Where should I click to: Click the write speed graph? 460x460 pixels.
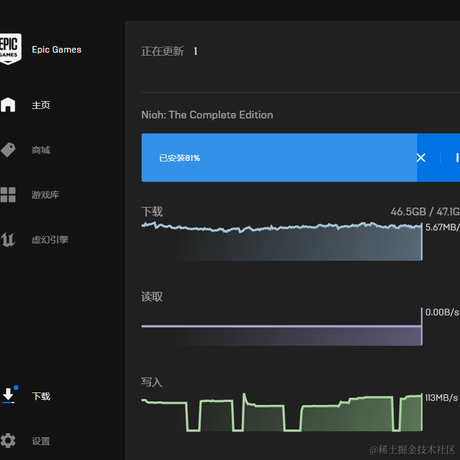point(282,412)
